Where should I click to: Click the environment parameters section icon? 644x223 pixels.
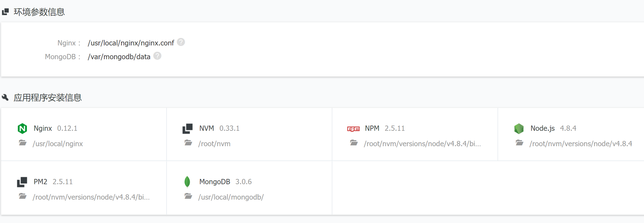click(6, 12)
